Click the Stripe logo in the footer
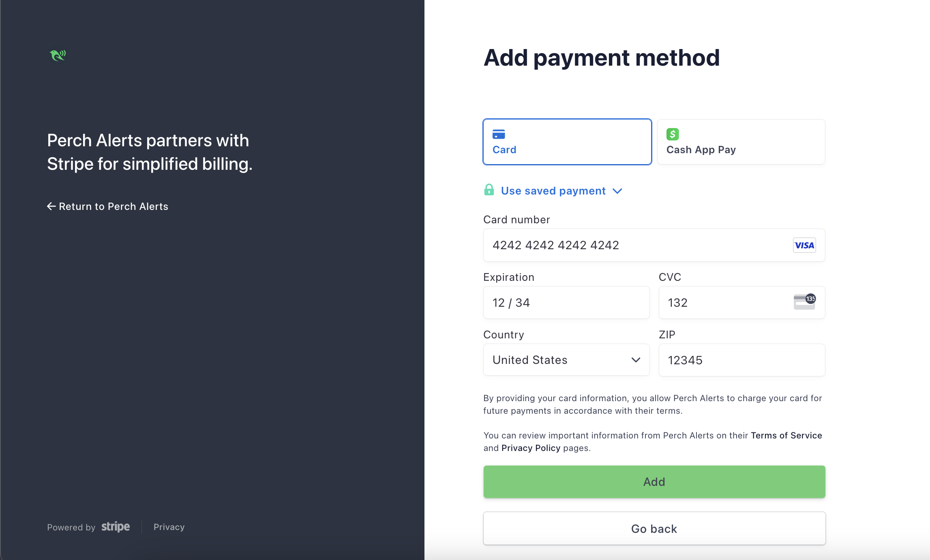930x560 pixels. (x=116, y=527)
